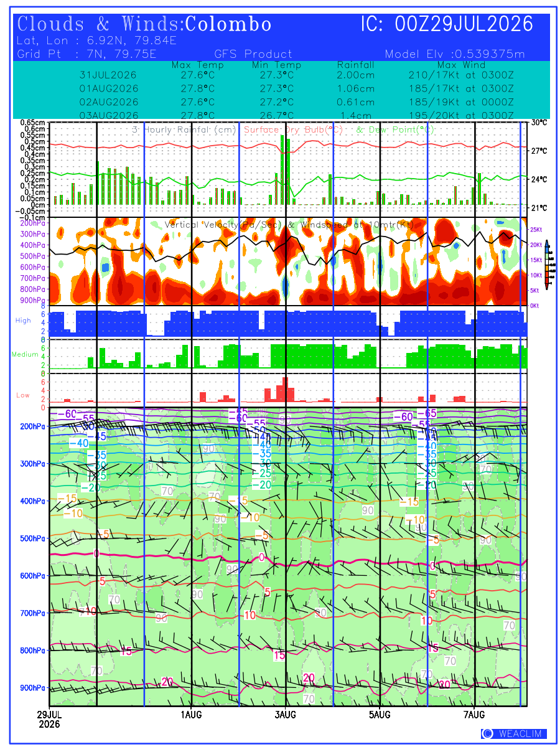Select the 01AUG2026 forecast row date

point(109,88)
